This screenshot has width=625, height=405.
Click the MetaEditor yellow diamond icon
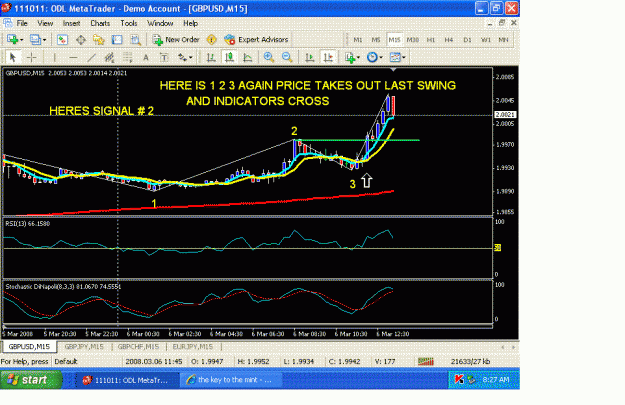[x=212, y=39]
